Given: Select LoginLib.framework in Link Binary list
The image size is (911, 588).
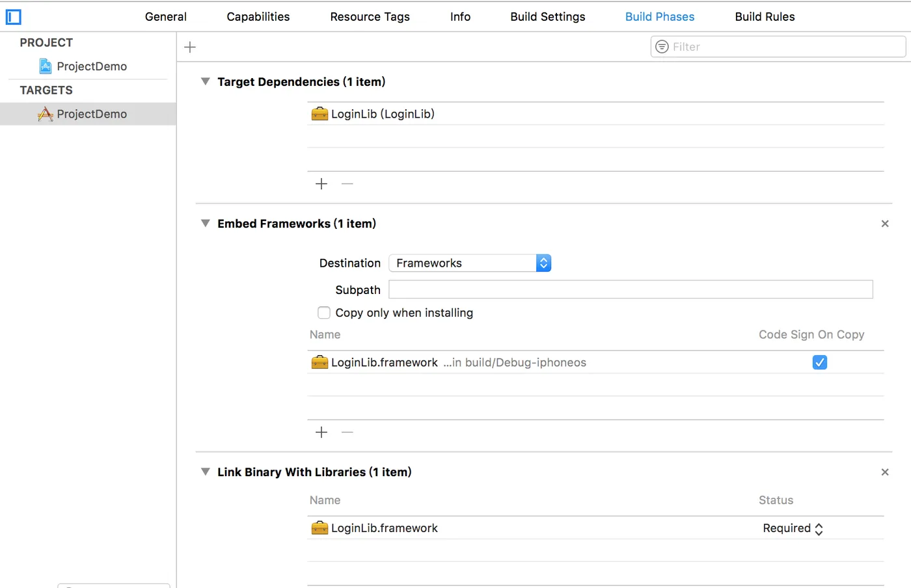Looking at the screenshot, I should [385, 528].
